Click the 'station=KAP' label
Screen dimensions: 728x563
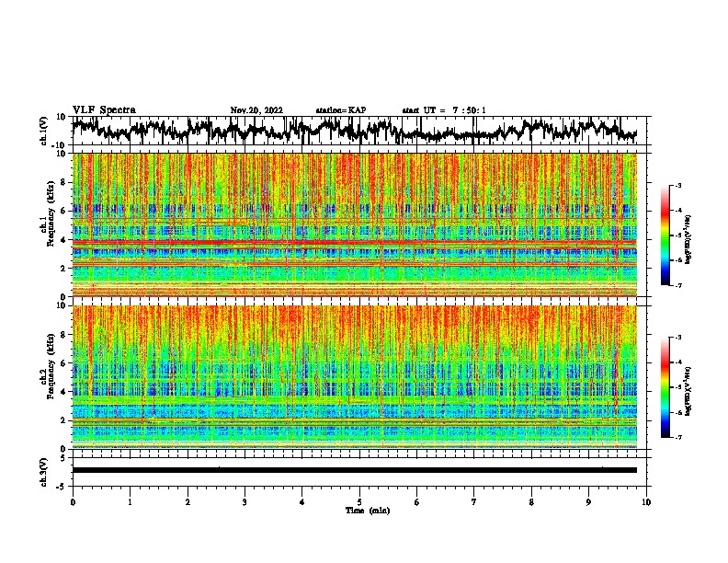[x=341, y=110]
